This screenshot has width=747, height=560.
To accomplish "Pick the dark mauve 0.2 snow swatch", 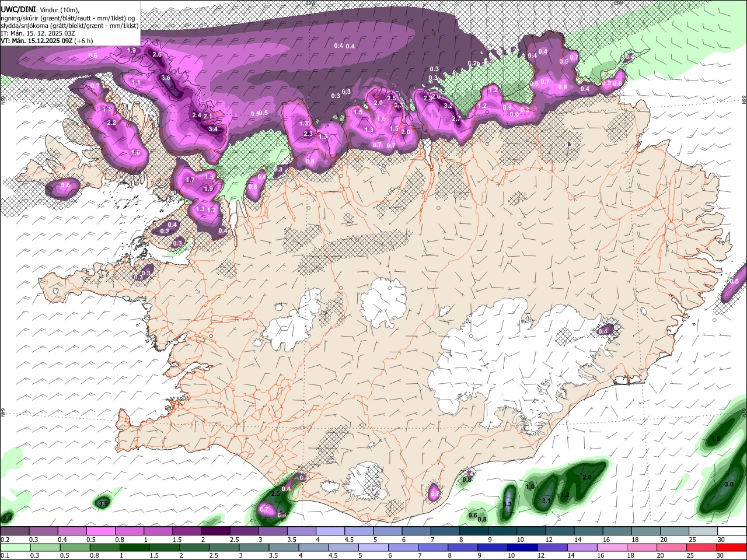I will click(15, 531).
